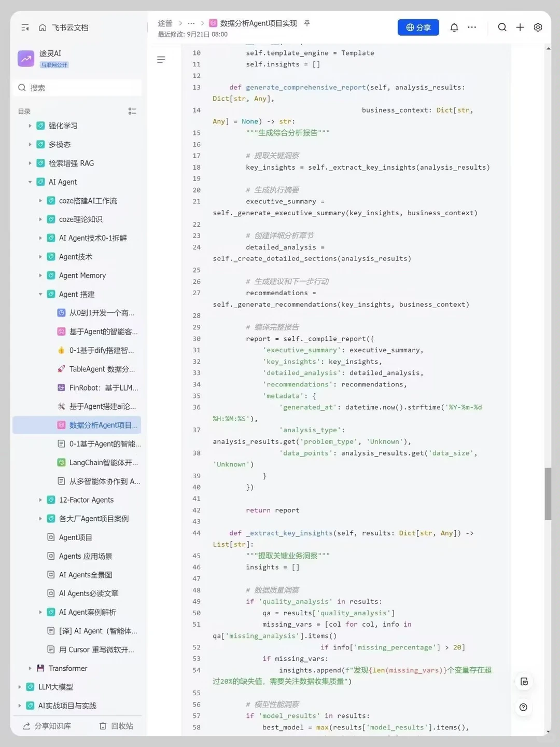The height and width of the screenshot is (747, 560).
Task: Open search via the header magnifier icon
Action: pyautogui.click(x=502, y=27)
